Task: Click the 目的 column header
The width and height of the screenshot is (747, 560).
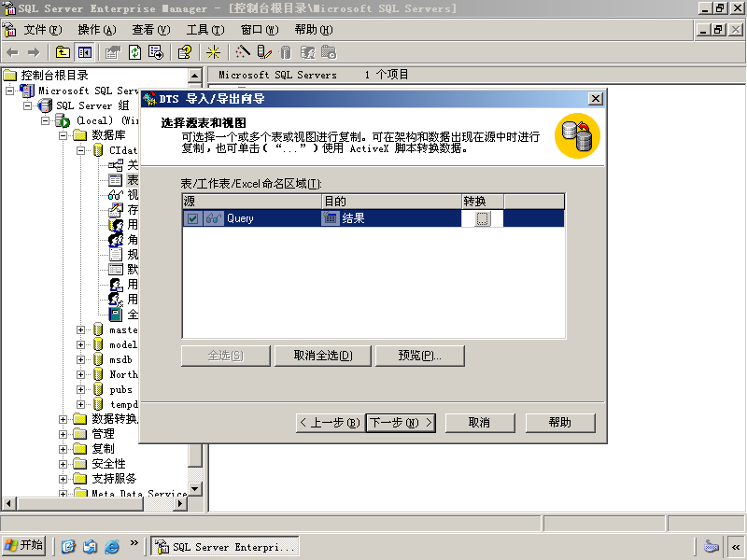Action: (391, 202)
